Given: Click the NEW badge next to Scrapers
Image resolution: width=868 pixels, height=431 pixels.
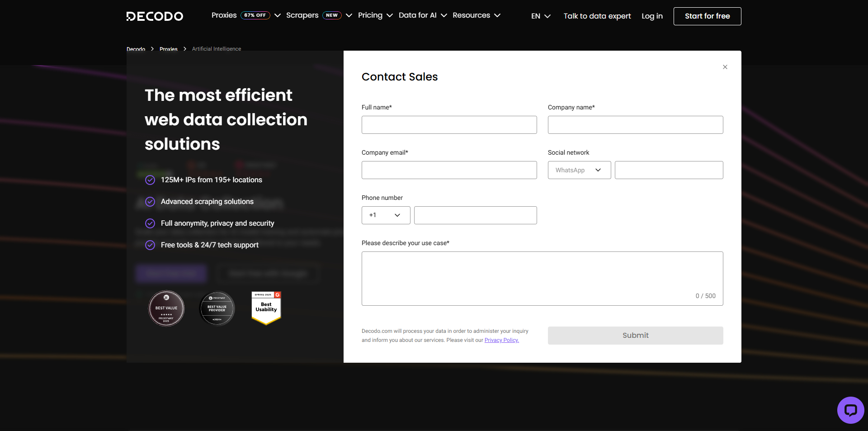Looking at the screenshot, I should [332, 15].
